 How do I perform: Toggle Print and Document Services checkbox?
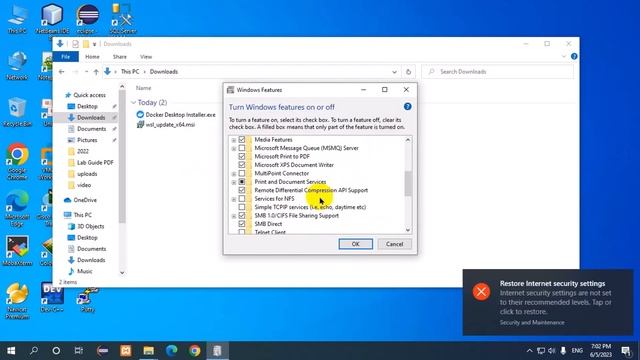242,182
